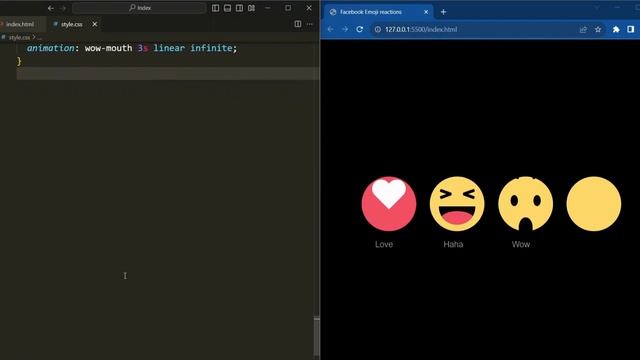
Task: Click the Wow surprised emoji
Action: coord(526,204)
